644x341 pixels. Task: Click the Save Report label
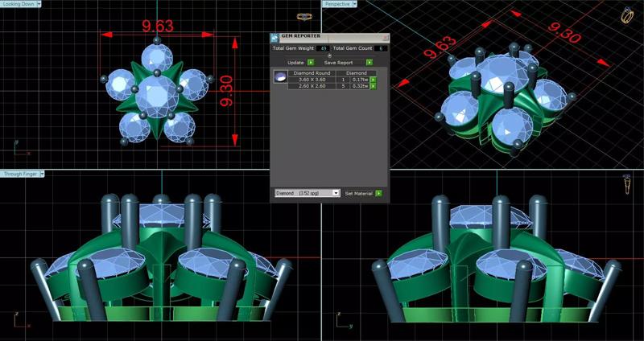(338, 63)
